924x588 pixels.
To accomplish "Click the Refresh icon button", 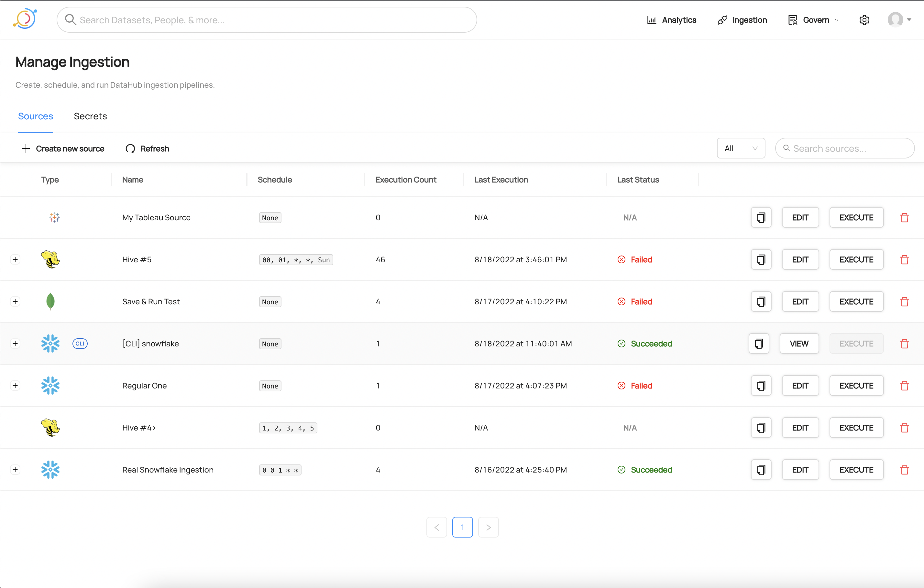I will coord(130,148).
